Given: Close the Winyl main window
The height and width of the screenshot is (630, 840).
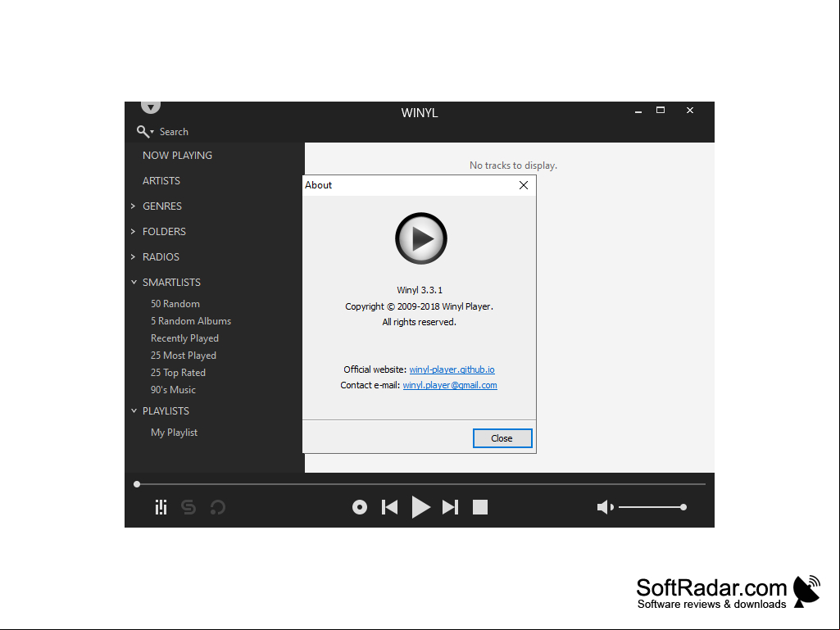Looking at the screenshot, I should coord(690,111).
